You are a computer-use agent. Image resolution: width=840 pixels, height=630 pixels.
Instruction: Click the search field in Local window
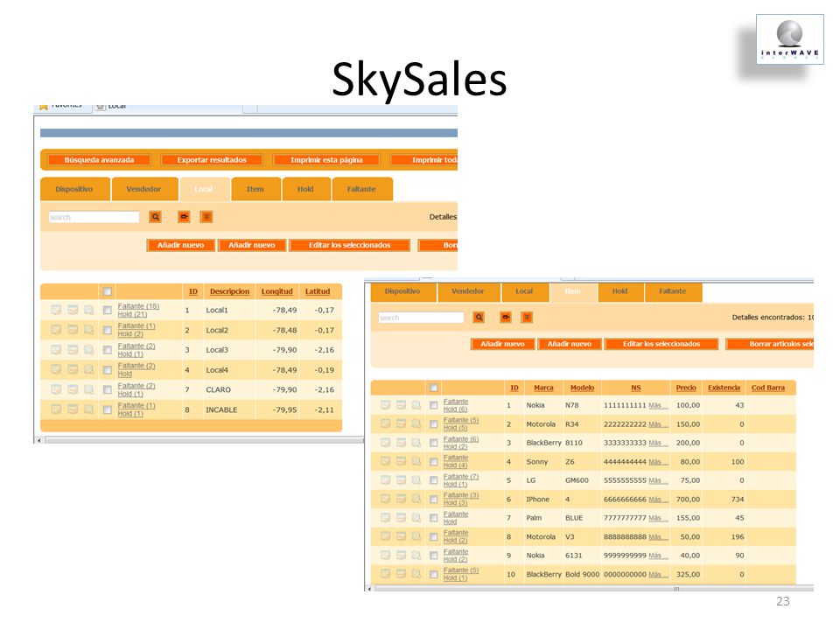[94, 217]
